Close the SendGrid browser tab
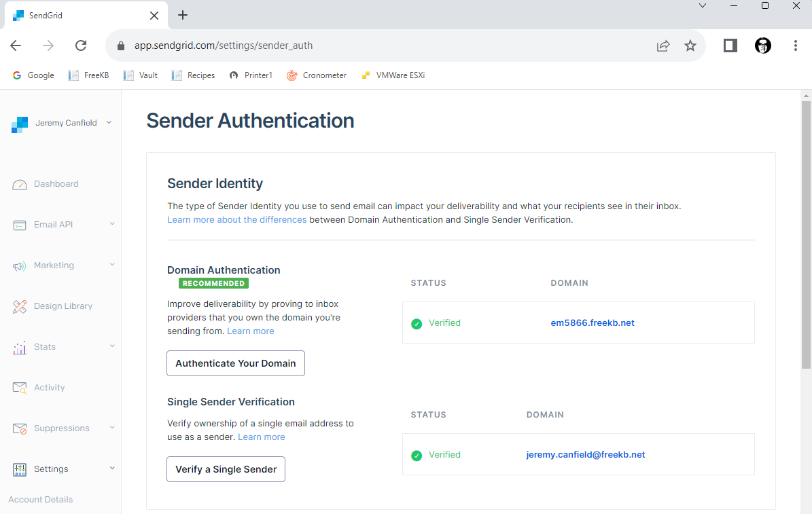The image size is (812, 514). click(x=154, y=16)
